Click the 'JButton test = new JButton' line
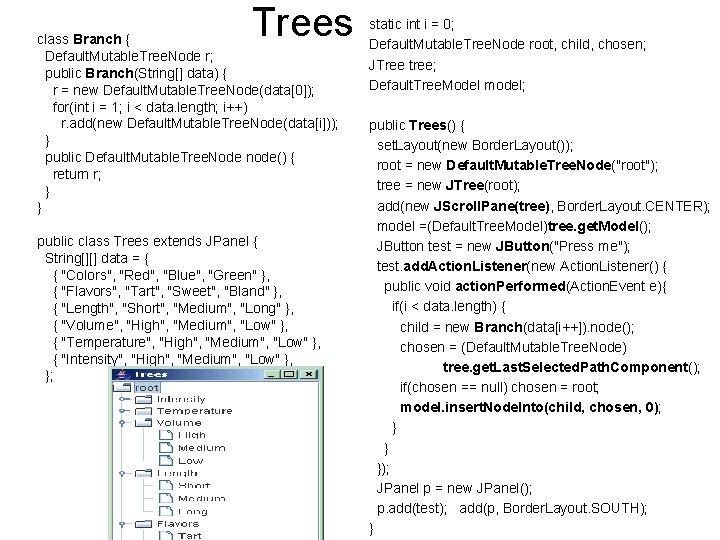This screenshot has width=720, height=540. (503, 246)
